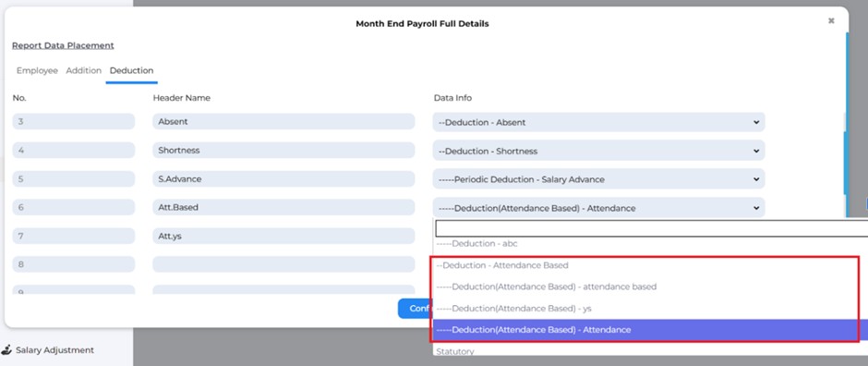Open the Deduction - Absent dropdown
The width and height of the screenshot is (868, 366).
point(599,122)
